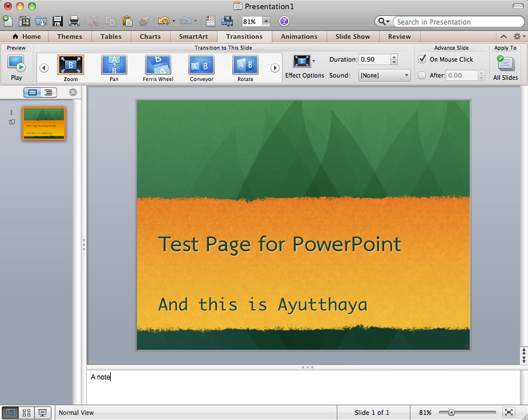
Task: Open the Themes tab
Action: 69,36
